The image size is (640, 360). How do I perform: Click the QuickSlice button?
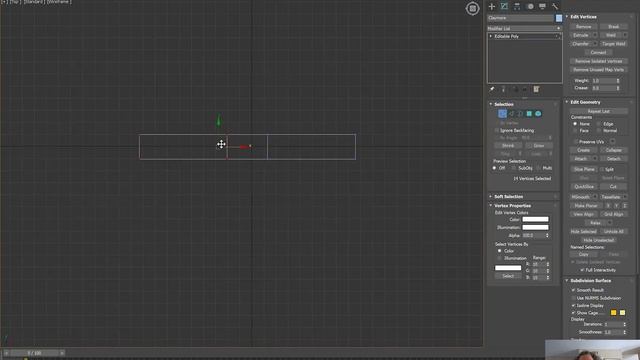584,187
